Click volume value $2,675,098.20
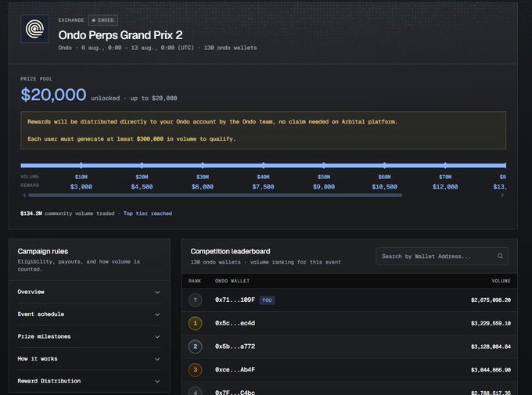Viewport: 532px width, 395px height. point(491,300)
